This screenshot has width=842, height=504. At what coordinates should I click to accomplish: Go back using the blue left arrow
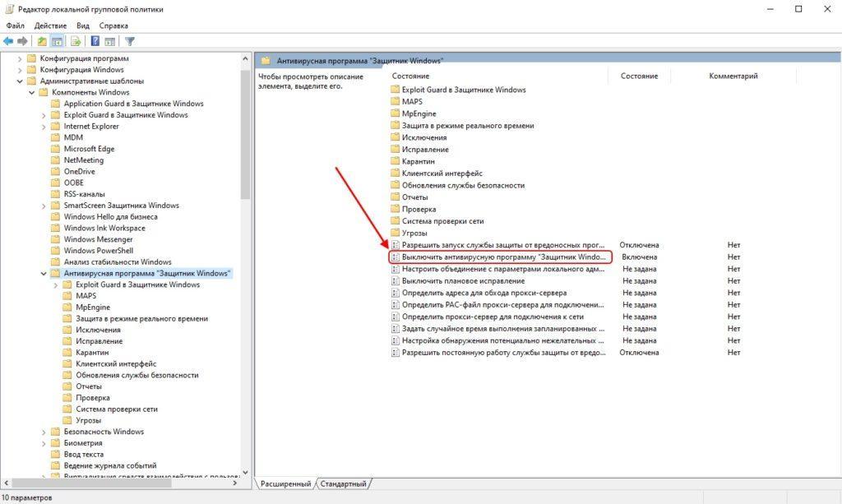click(8, 41)
